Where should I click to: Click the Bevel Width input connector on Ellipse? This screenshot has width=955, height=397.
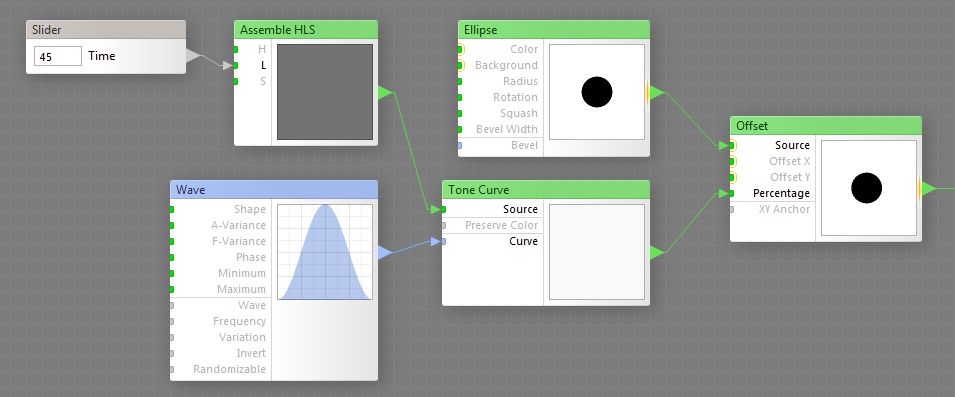(x=460, y=129)
